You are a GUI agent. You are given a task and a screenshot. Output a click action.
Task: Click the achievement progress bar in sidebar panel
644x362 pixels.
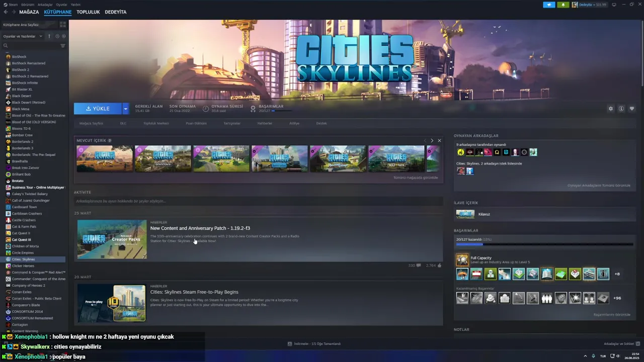[x=544, y=245]
